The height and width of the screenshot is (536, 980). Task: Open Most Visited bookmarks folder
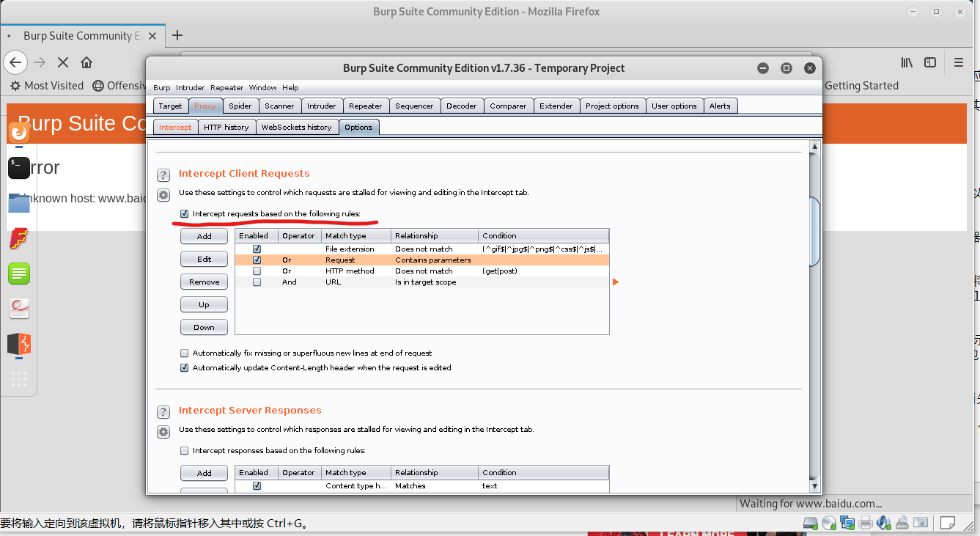[47, 86]
